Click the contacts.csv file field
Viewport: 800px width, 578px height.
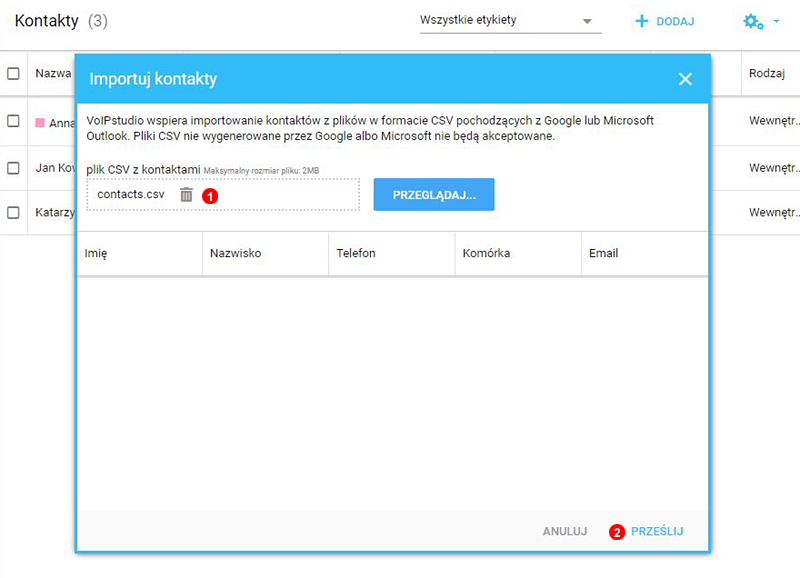click(130, 194)
